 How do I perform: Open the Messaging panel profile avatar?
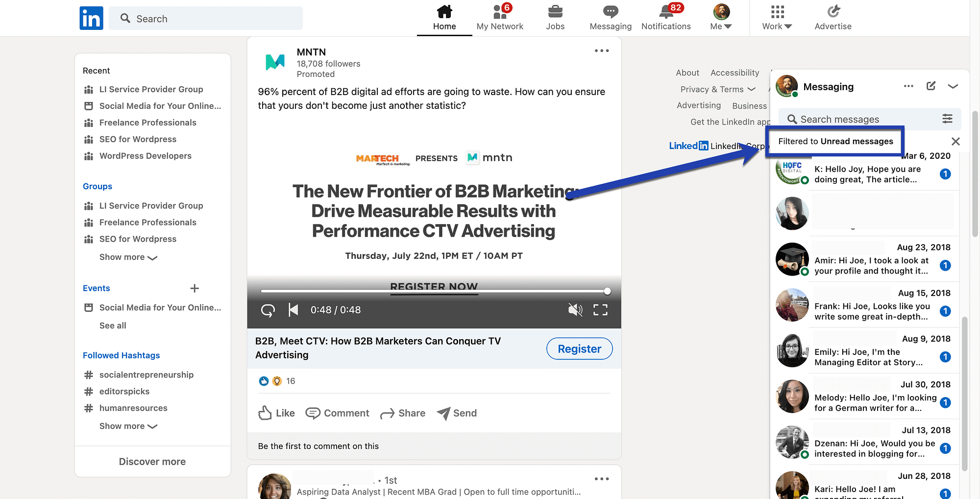[x=787, y=86]
